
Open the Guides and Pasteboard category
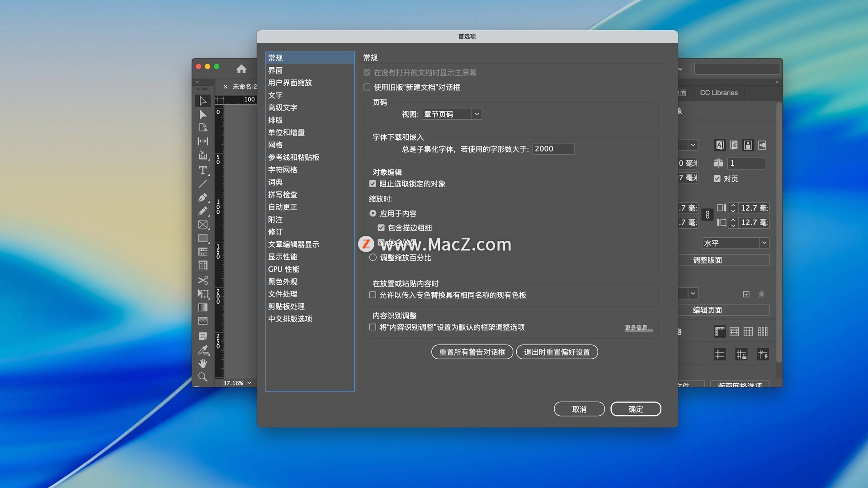coord(310,157)
